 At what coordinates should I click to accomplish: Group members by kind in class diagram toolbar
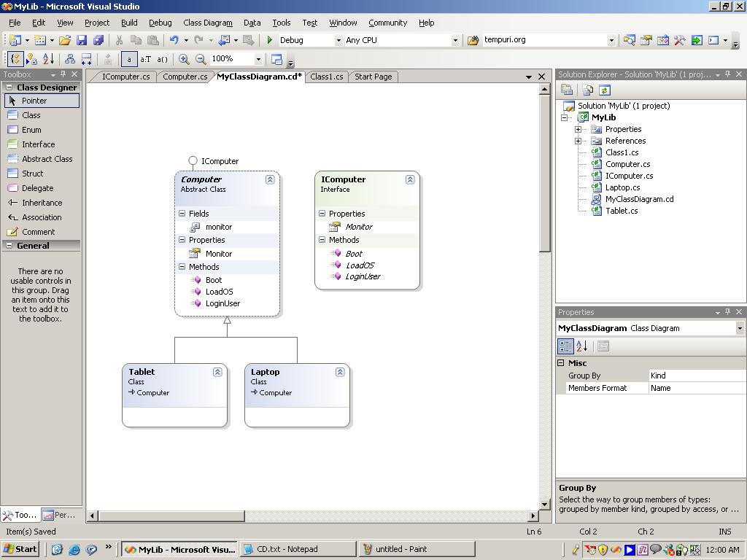coord(15,59)
